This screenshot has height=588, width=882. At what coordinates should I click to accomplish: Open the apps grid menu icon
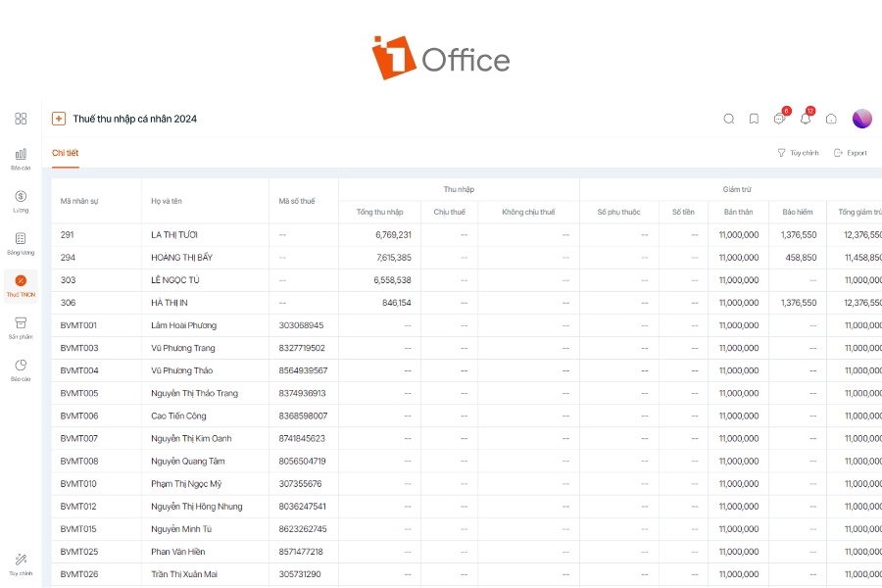(x=21, y=119)
